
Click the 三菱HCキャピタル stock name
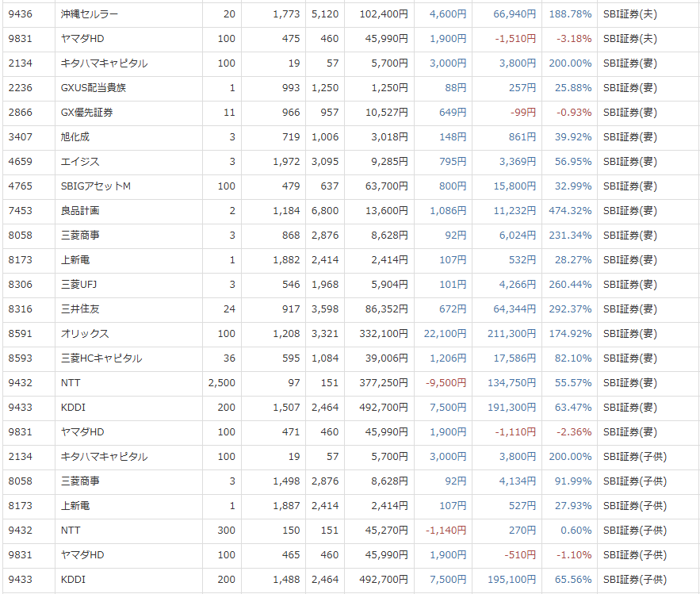[101, 358]
